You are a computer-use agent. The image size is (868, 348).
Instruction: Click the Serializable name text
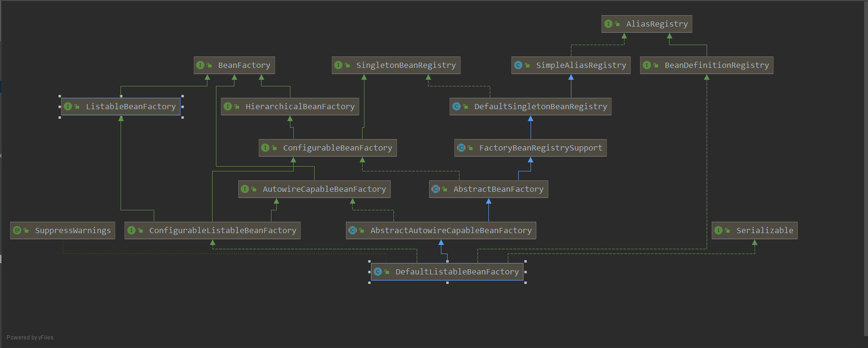click(765, 230)
